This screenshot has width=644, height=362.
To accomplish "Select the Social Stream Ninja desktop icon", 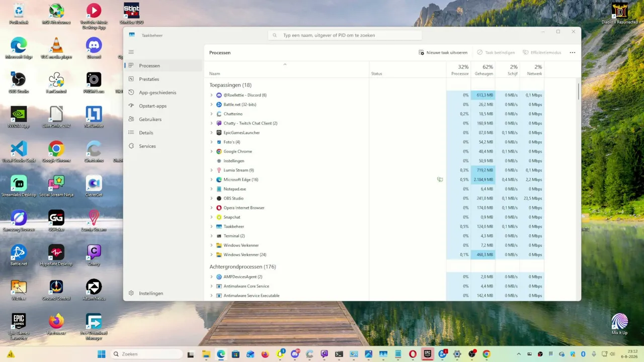I will pyautogui.click(x=56, y=186).
